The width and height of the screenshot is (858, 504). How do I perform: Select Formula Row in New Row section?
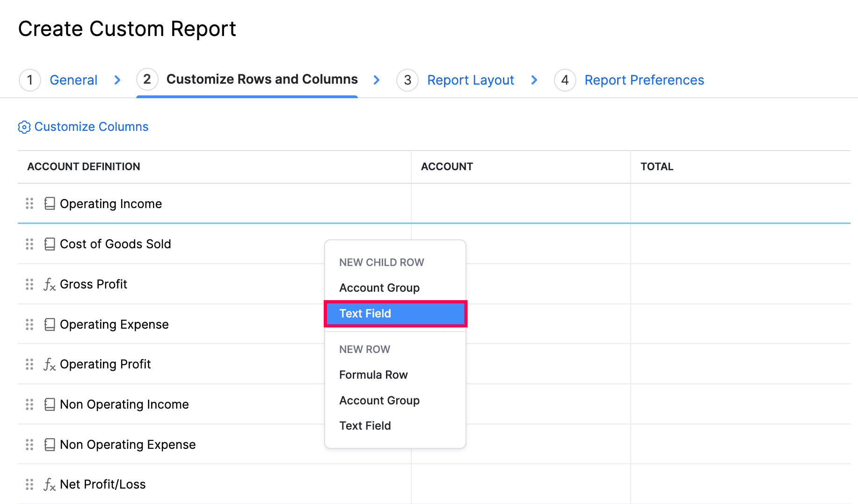point(373,375)
